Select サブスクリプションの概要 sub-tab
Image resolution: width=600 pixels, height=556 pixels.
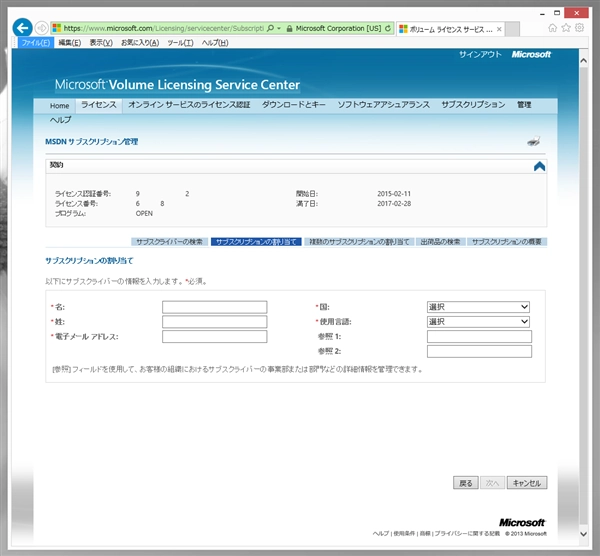(x=507, y=242)
